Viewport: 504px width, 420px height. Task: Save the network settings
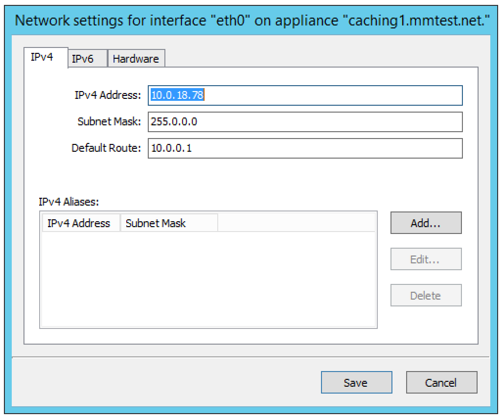[356, 383]
